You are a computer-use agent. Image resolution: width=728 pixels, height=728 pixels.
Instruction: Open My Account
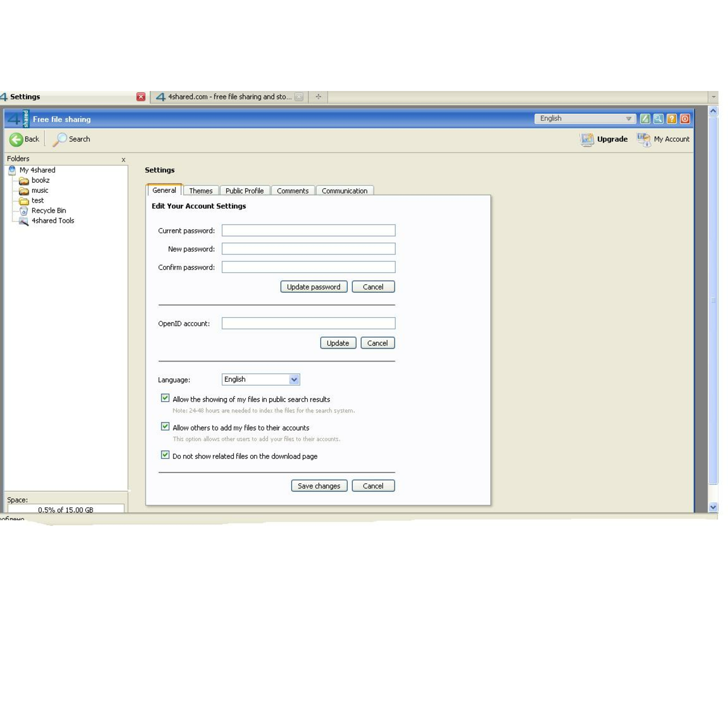click(663, 139)
